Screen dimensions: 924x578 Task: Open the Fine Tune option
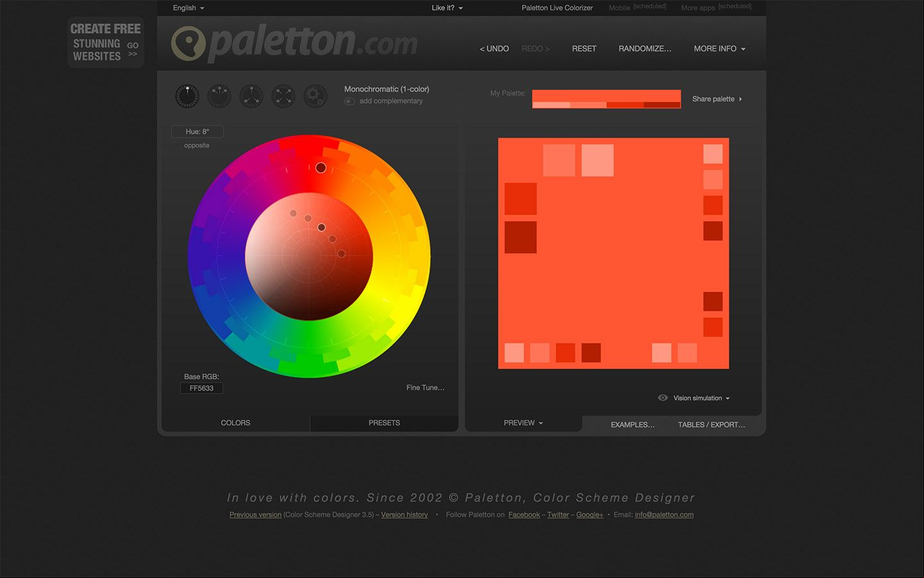click(x=425, y=387)
